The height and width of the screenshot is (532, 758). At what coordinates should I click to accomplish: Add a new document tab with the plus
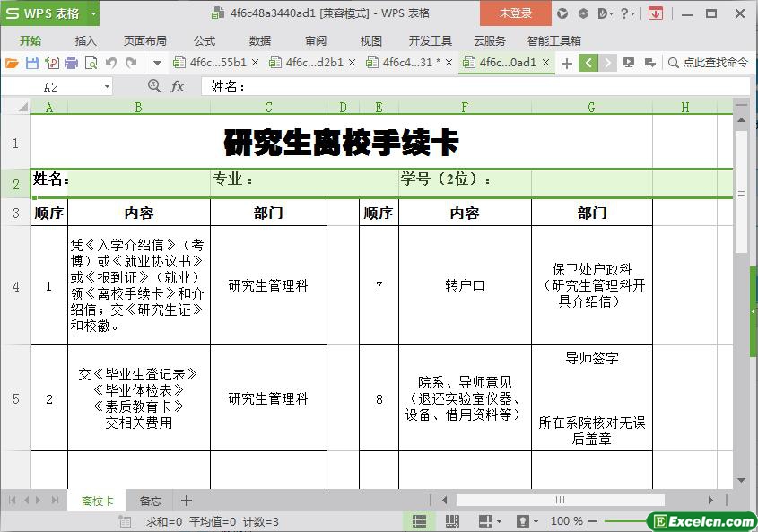(567, 64)
